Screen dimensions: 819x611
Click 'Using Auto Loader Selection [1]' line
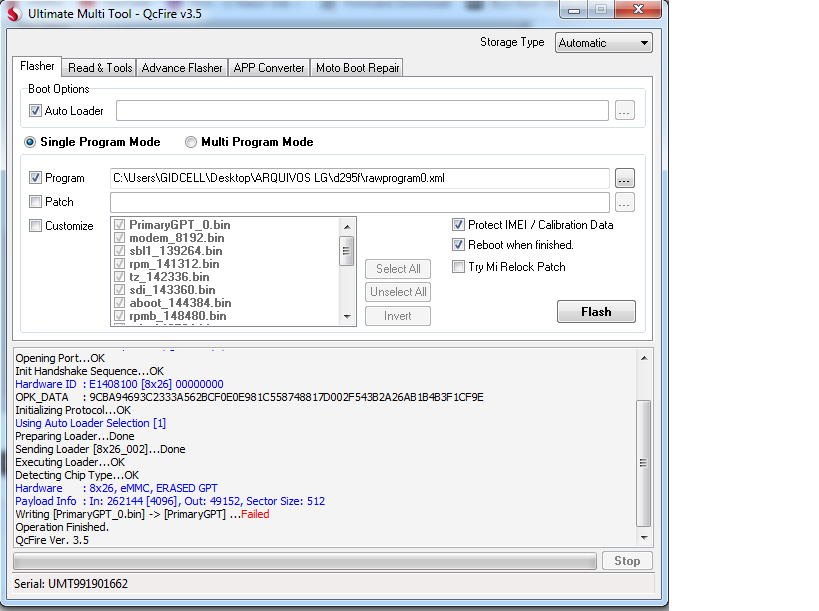(x=90, y=423)
